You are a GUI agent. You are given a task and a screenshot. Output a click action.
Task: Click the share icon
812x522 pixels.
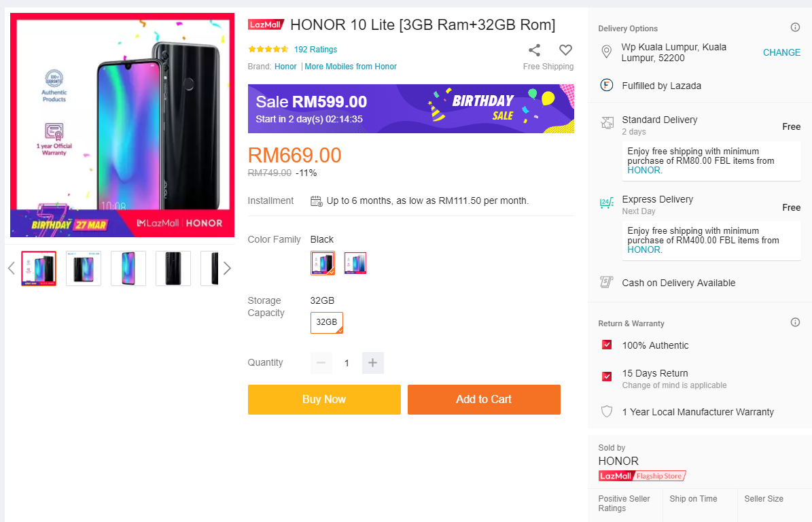[534, 50]
